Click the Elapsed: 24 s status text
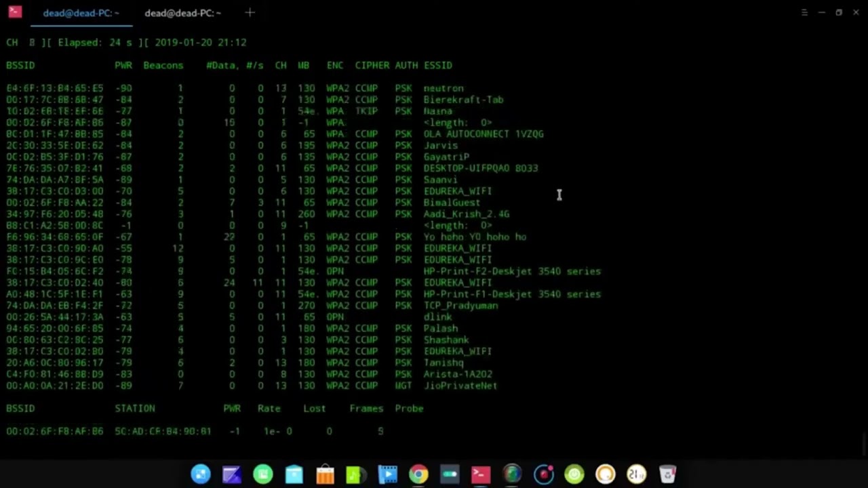868x488 pixels. point(95,42)
